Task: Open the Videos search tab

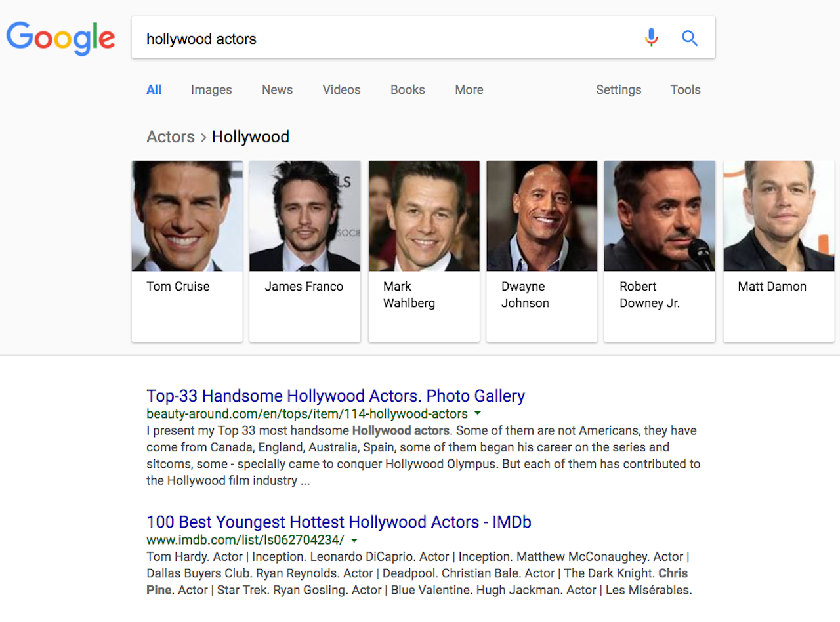Action: 341,89
